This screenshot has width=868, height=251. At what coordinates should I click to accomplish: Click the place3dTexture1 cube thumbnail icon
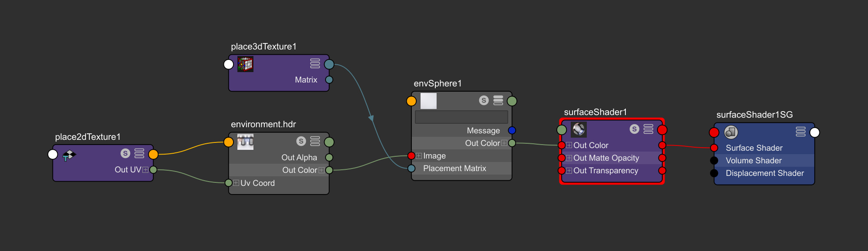tap(246, 64)
